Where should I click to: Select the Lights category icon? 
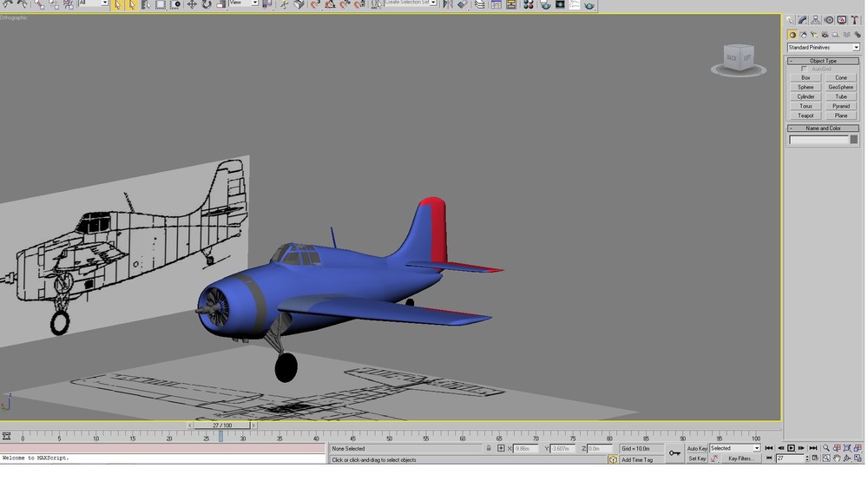(814, 35)
